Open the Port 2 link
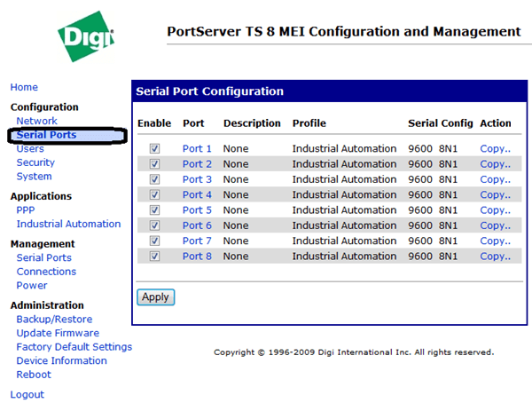 pos(197,164)
